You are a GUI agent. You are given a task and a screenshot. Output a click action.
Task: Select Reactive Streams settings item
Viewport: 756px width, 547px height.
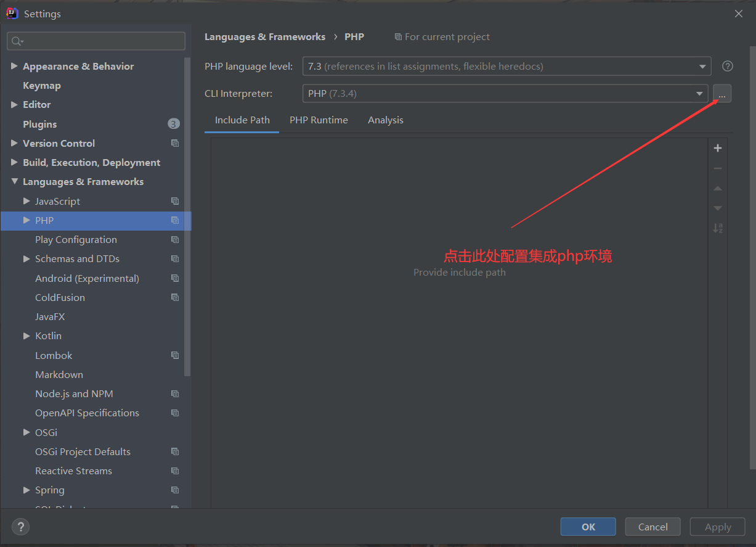click(x=73, y=471)
